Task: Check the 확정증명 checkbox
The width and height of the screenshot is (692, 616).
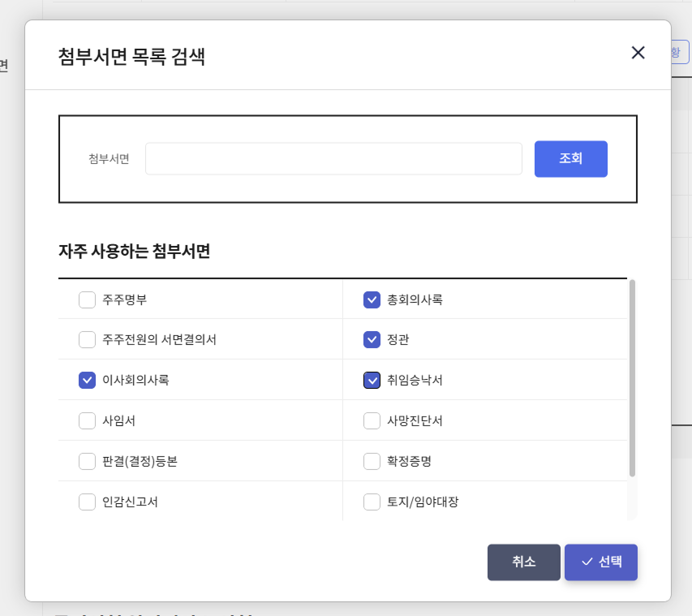Action: (x=372, y=461)
